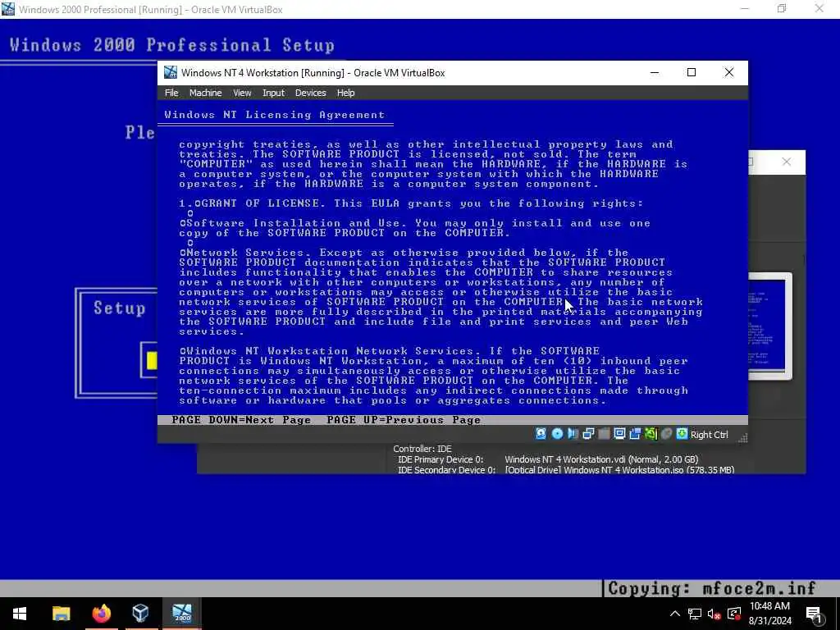Click the network adapter status icon
This screenshot has height=630, width=840.
pos(588,434)
